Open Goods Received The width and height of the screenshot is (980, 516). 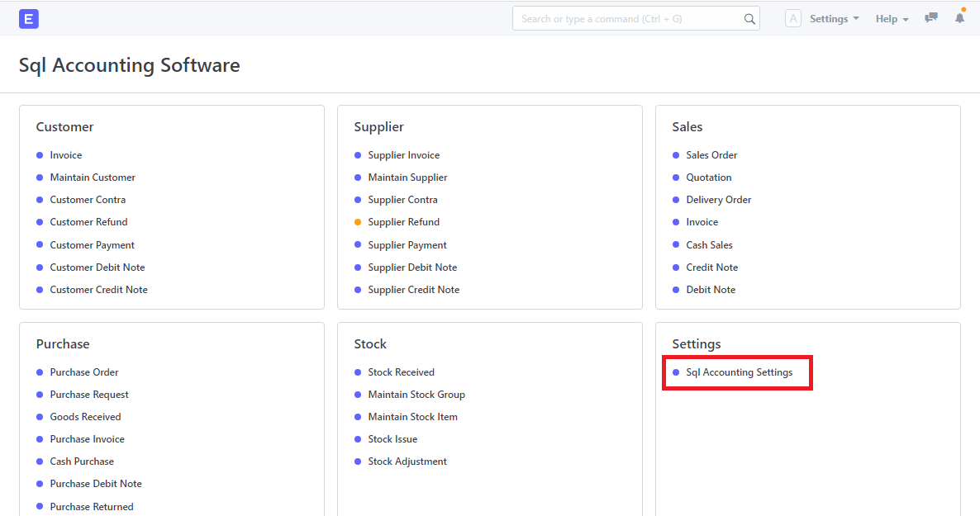pos(86,417)
